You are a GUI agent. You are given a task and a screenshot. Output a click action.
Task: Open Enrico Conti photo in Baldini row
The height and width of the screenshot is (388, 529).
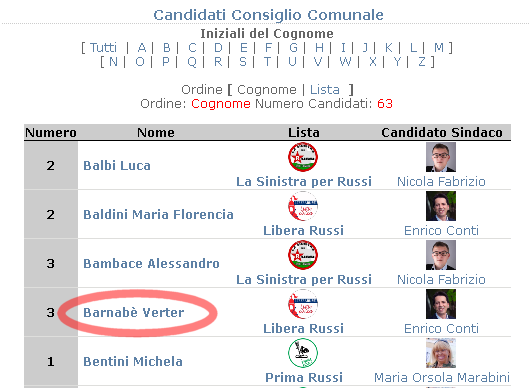tap(441, 206)
